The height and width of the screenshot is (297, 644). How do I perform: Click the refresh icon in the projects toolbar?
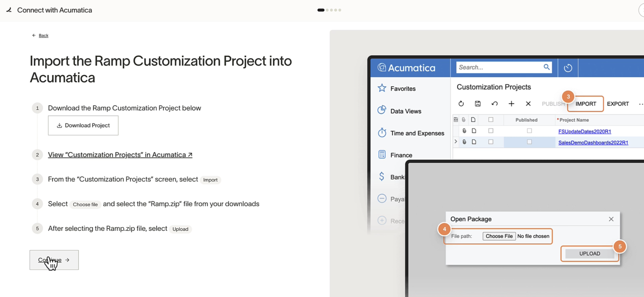click(461, 104)
